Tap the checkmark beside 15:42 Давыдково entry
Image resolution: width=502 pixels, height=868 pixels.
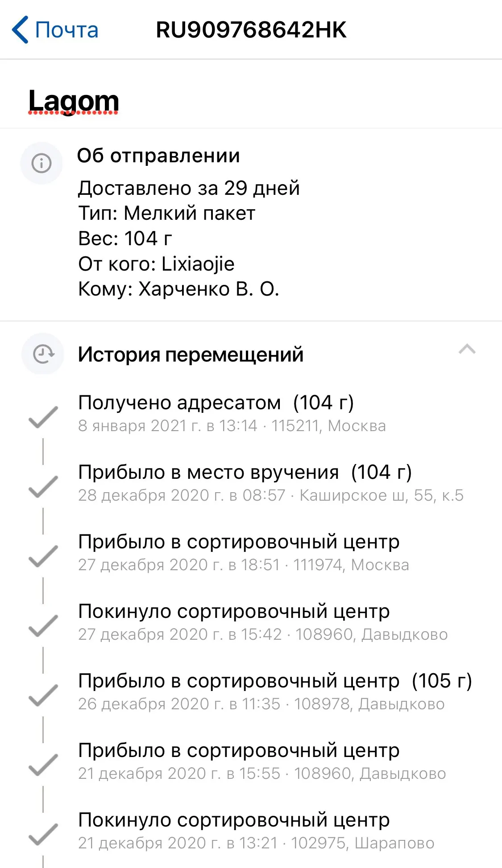43,625
